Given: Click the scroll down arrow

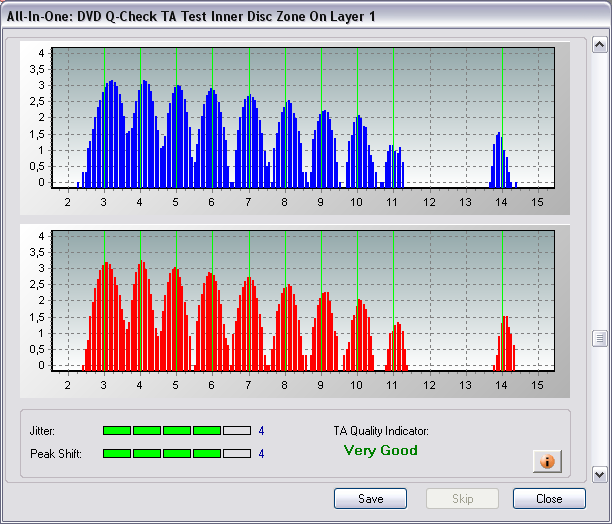Looking at the screenshot, I should click(600, 475).
